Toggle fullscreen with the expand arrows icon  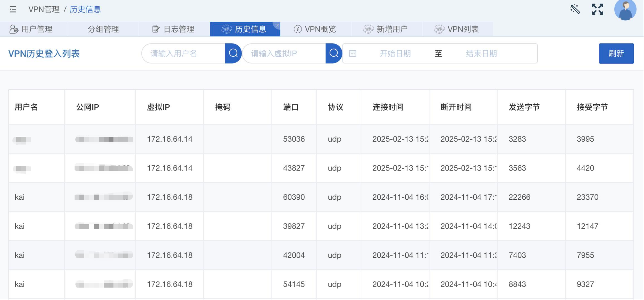(597, 9)
